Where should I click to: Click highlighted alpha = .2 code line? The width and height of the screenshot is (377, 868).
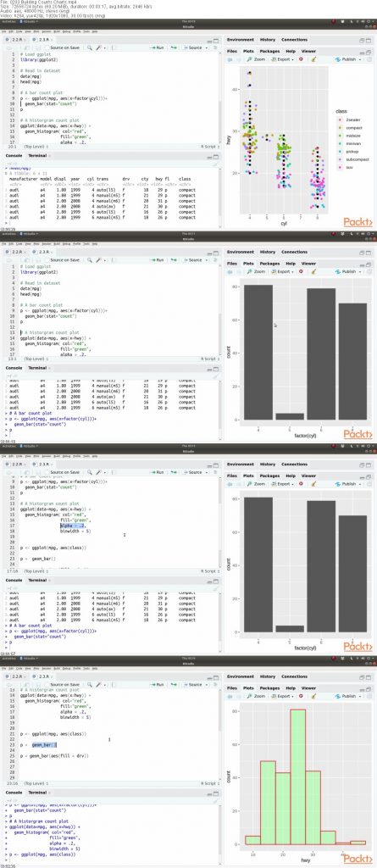click(73, 525)
